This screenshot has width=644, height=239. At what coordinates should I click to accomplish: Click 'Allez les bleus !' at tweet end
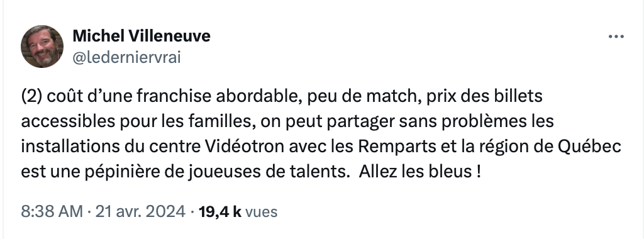point(419,171)
